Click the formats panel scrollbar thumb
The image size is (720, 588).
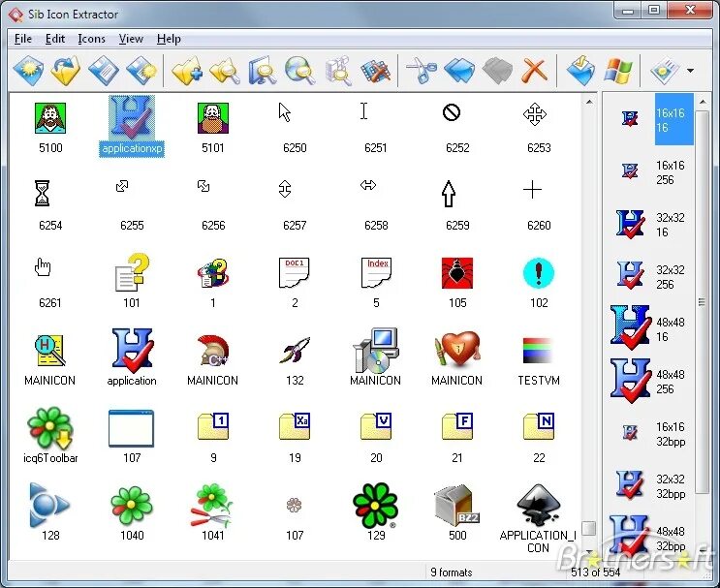click(702, 301)
